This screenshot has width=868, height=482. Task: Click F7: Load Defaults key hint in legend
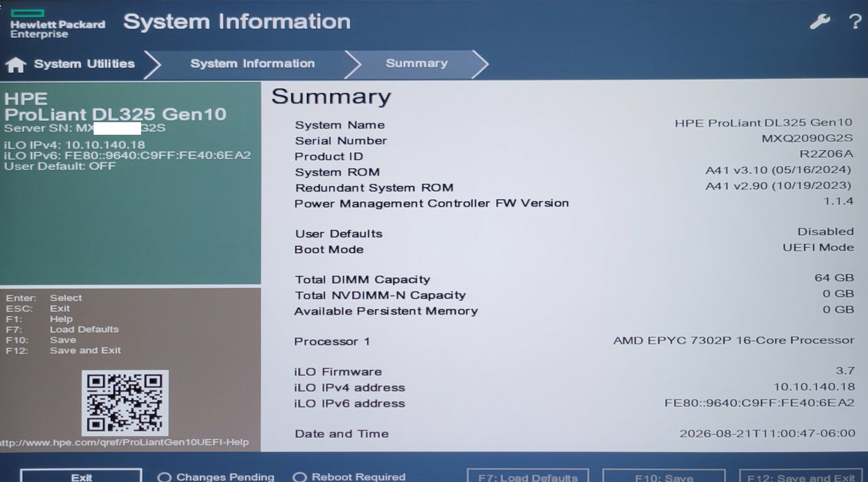pos(63,329)
